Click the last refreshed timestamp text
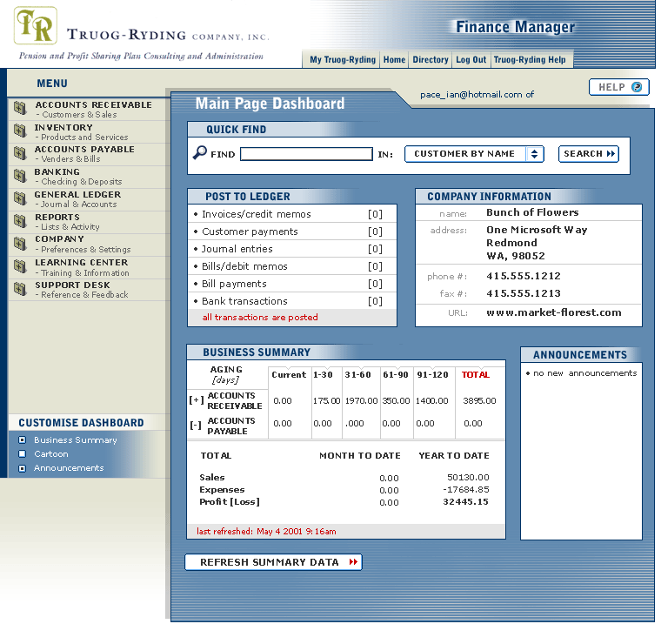 click(266, 532)
